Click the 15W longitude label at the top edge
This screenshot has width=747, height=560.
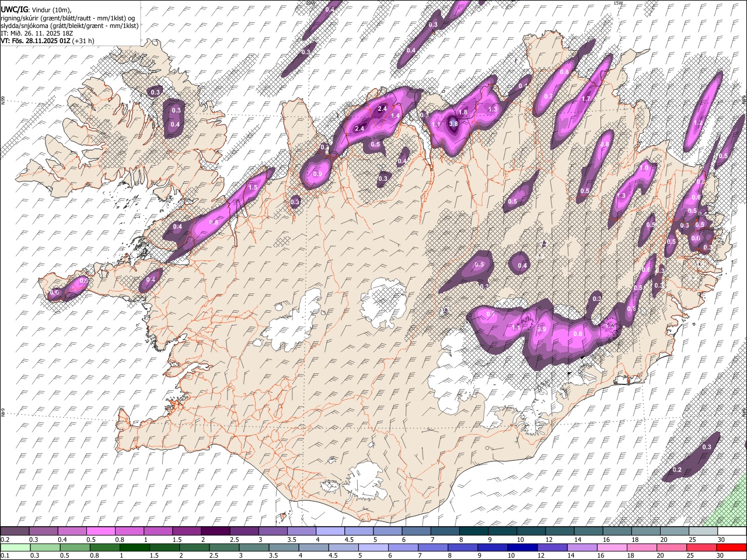pyautogui.click(x=619, y=3)
